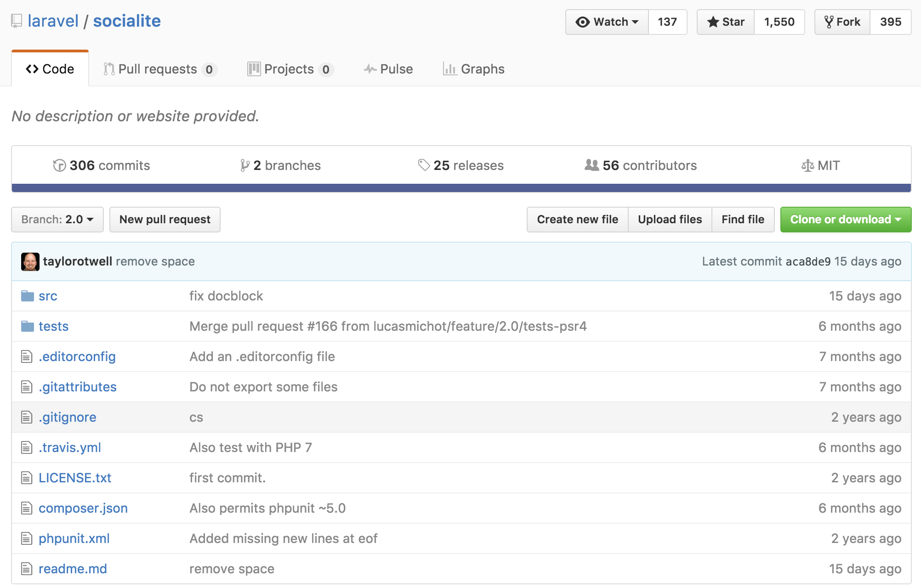Click the MIT license scale icon
The width and height of the screenshot is (921, 588).
[x=807, y=165]
